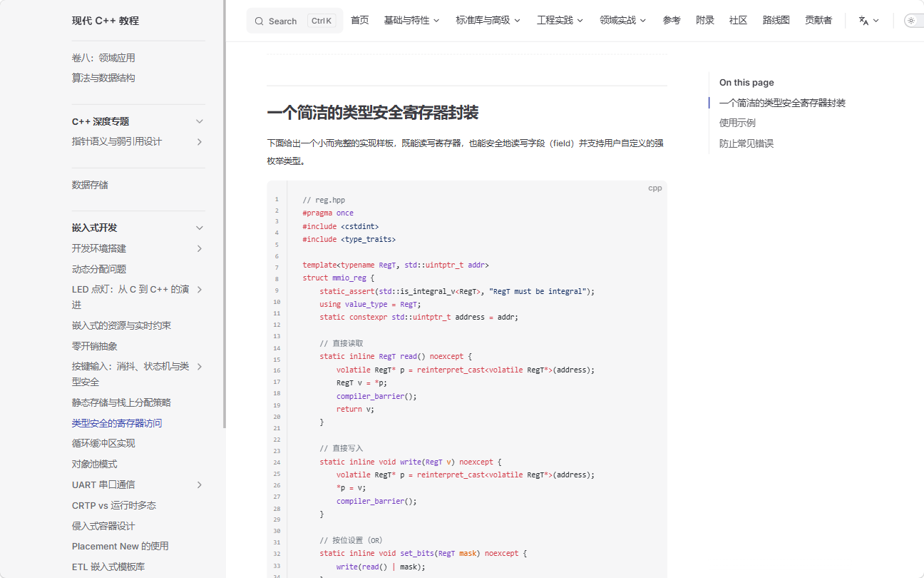Screen dimensions: 924x578
Task: Expand UART 串口通信 sidebar arrow
Action: point(200,485)
